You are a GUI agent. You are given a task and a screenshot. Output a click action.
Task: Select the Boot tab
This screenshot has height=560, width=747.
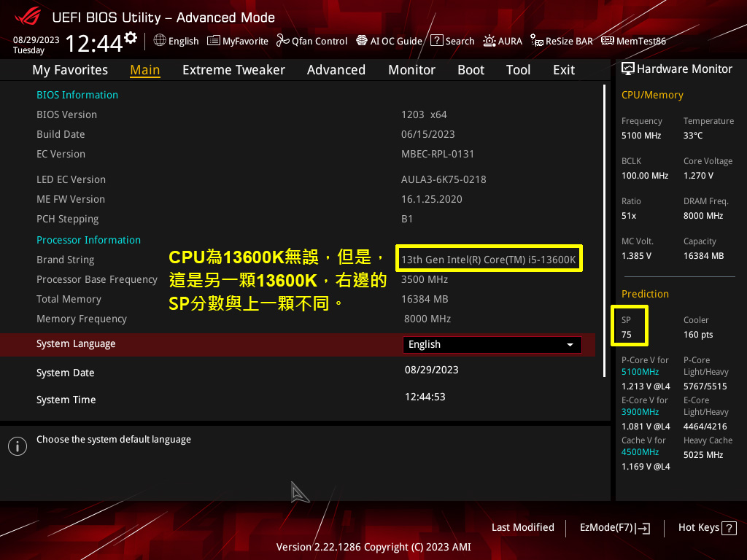[x=471, y=70]
